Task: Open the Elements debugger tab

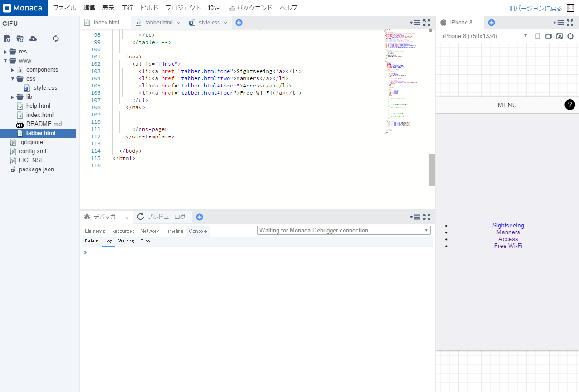Action: coord(95,231)
